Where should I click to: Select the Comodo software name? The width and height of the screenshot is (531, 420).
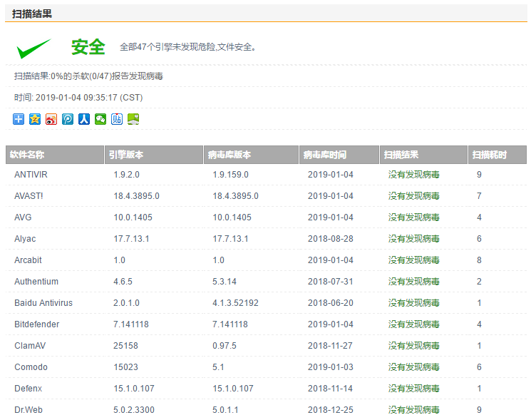[31, 367]
